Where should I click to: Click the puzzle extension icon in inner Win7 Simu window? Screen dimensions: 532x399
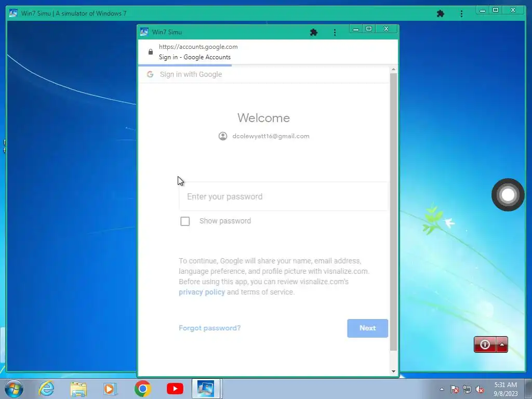(x=314, y=32)
